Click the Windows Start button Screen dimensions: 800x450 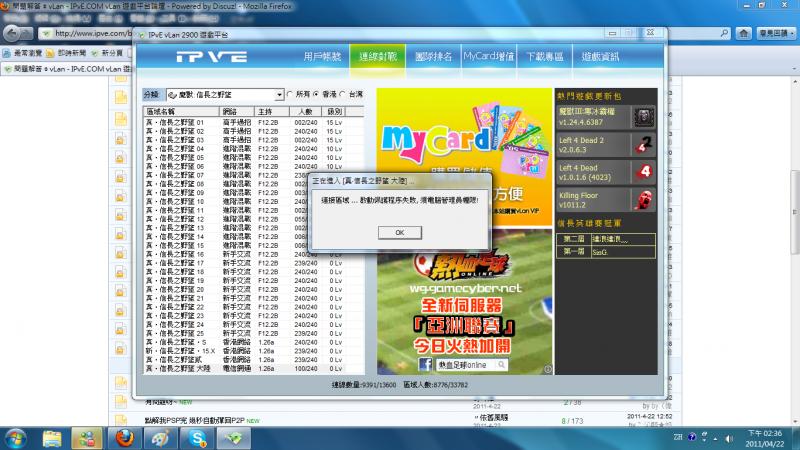17,438
